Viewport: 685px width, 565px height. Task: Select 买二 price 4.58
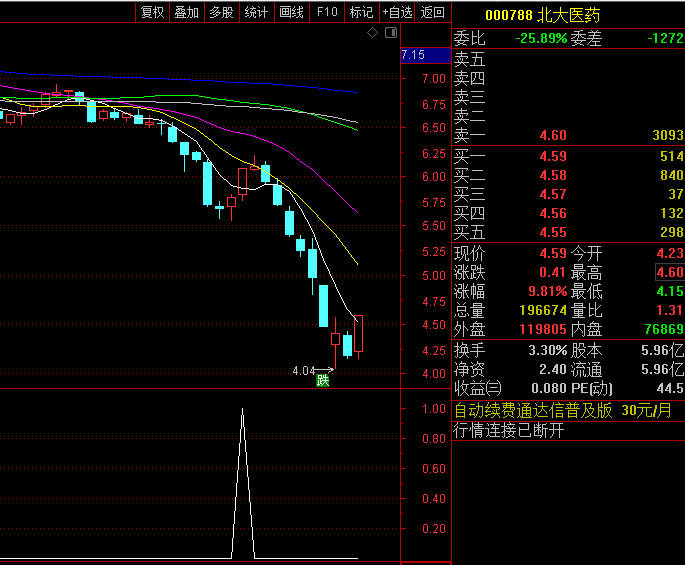[x=553, y=175]
